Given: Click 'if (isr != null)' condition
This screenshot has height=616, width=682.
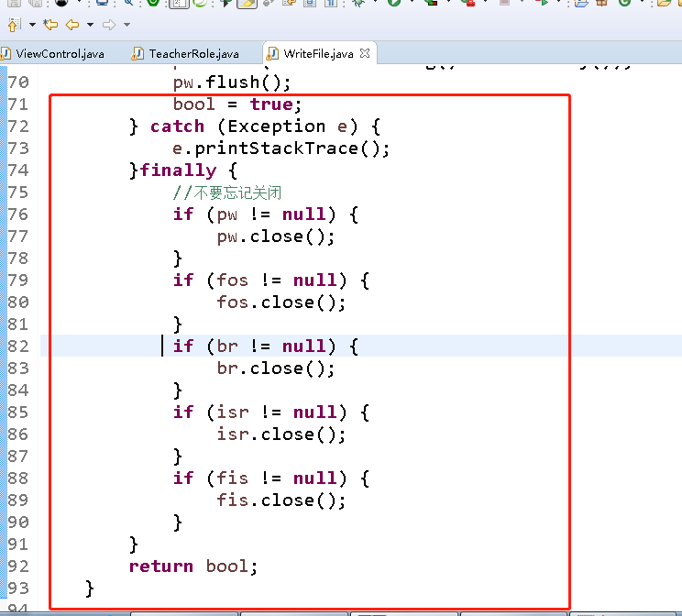Looking at the screenshot, I should [271, 412].
